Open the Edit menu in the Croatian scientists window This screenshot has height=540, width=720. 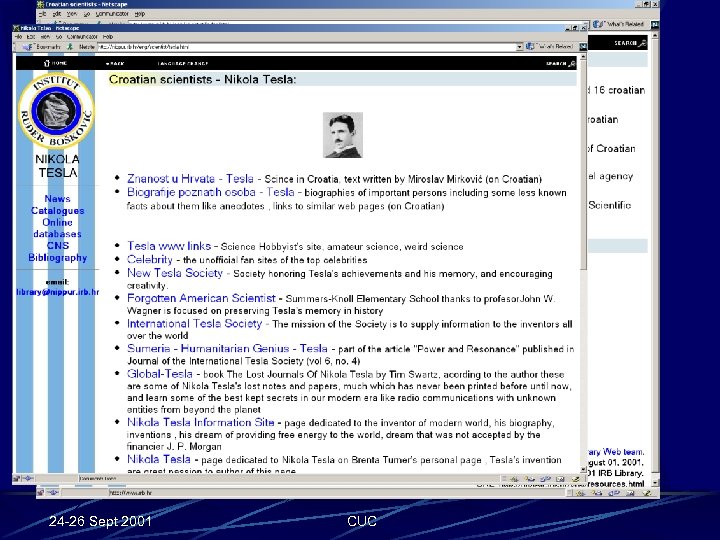tap(57, 14)
